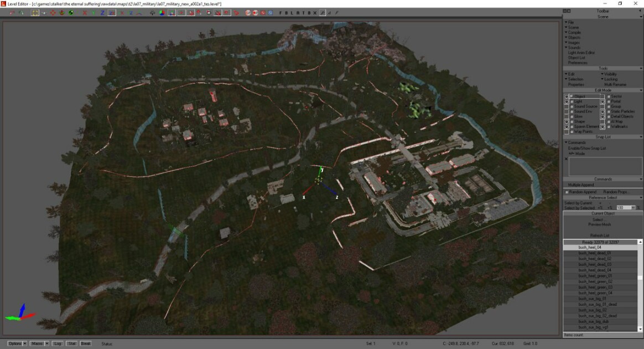Enable the Light edit mode checkbox
The width and height of the screenshot is (644, 349).
[572, 101]
